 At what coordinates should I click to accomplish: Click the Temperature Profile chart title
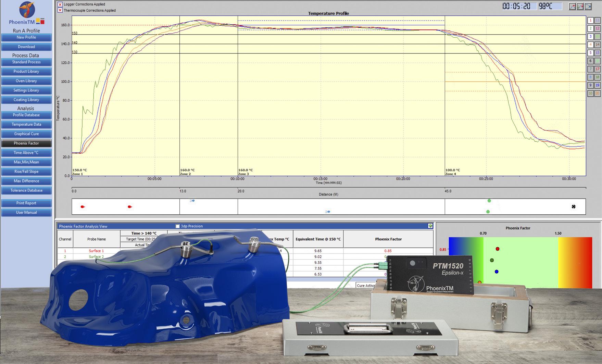click(x=328, y=13)
